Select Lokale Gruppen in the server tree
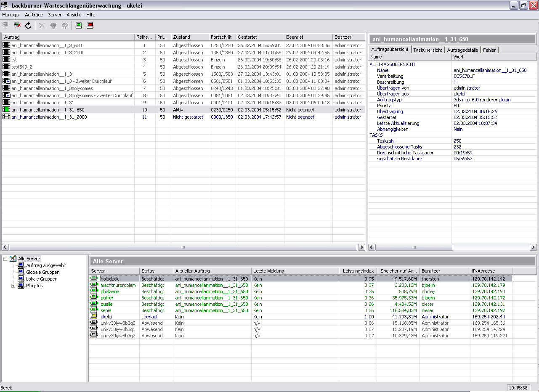Viewport: 539px width, 392px height. pyautogui.click(x=42, y=279)
